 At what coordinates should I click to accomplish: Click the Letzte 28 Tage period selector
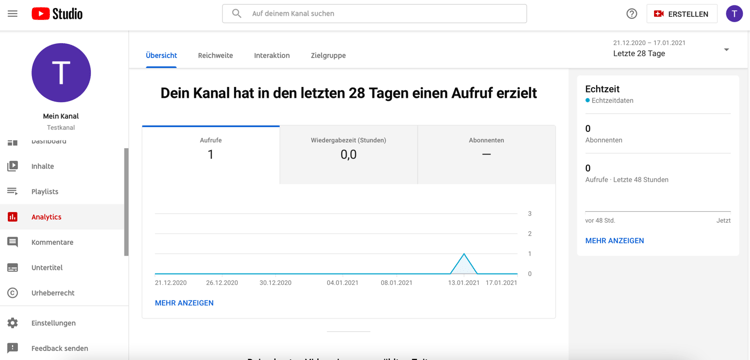(x=639, y=54)
